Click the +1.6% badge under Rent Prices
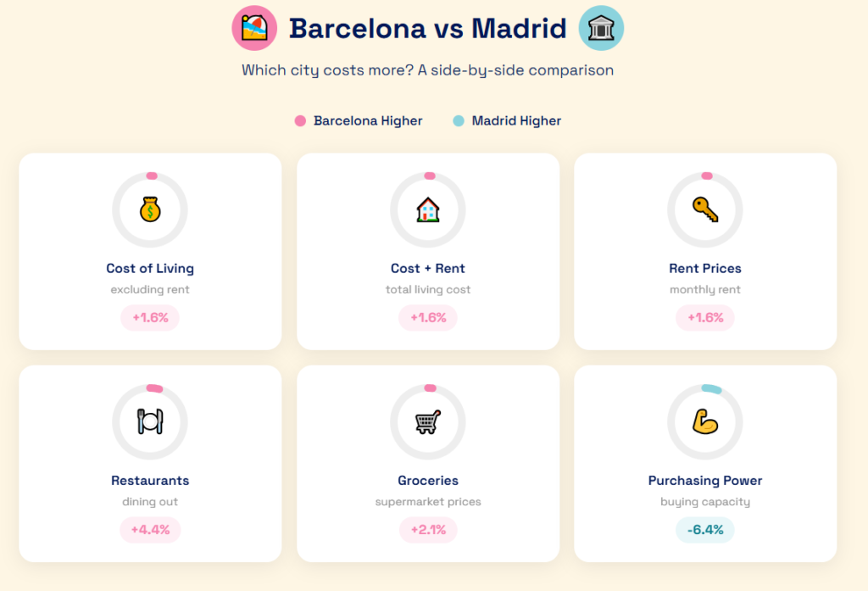 (705, 318)
